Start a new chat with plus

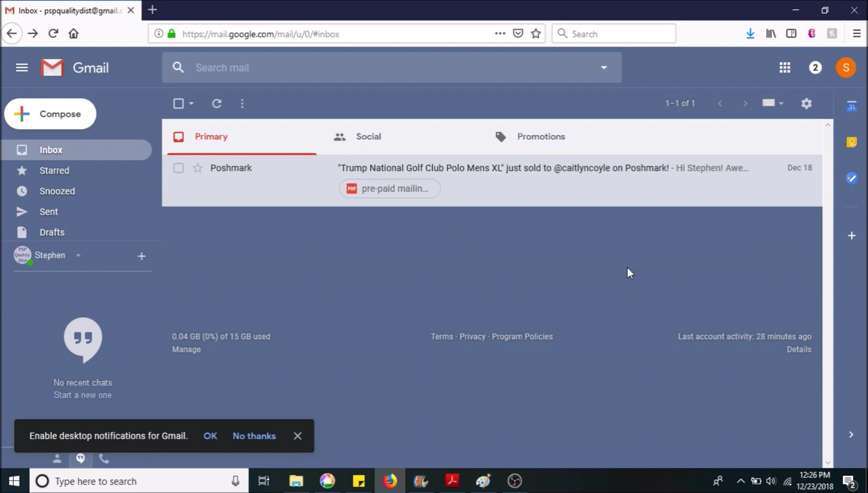point(142,256)
